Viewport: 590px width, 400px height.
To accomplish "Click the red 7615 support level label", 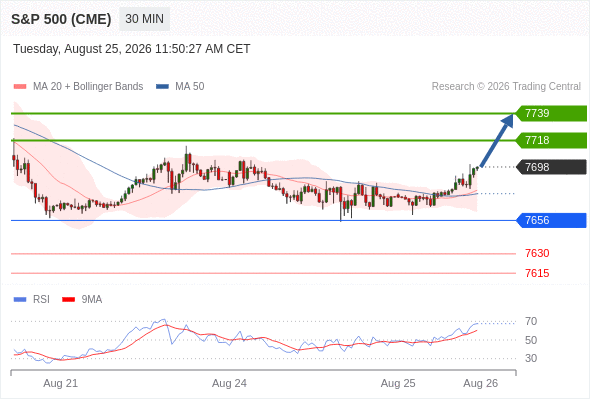I will click(x=537, y=273).
